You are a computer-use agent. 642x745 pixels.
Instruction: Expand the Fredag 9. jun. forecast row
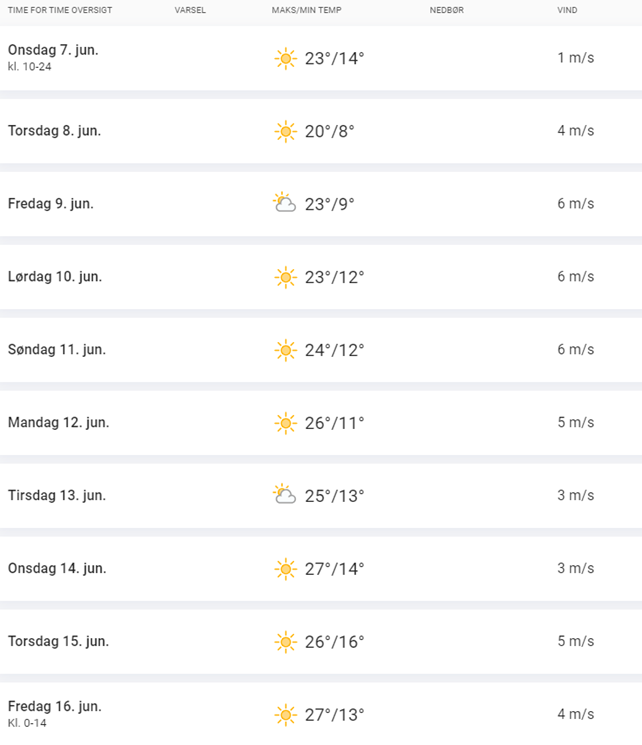click(321, 204)
